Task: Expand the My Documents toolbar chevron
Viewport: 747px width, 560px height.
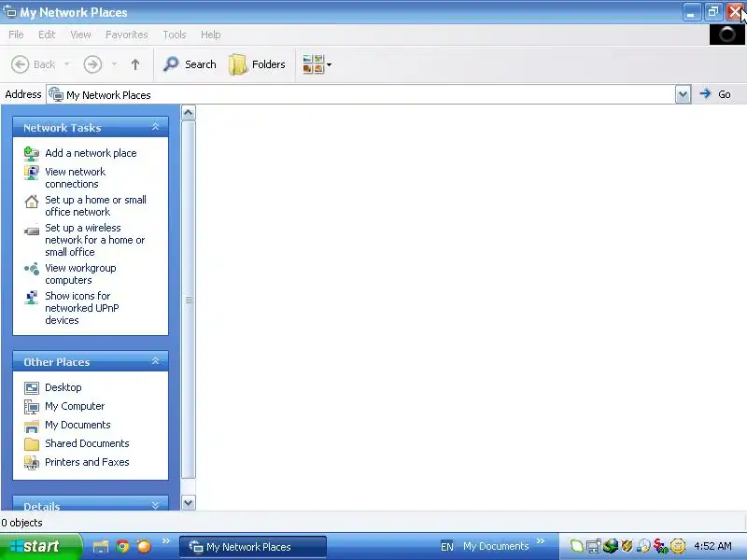Action: [541, 540]
